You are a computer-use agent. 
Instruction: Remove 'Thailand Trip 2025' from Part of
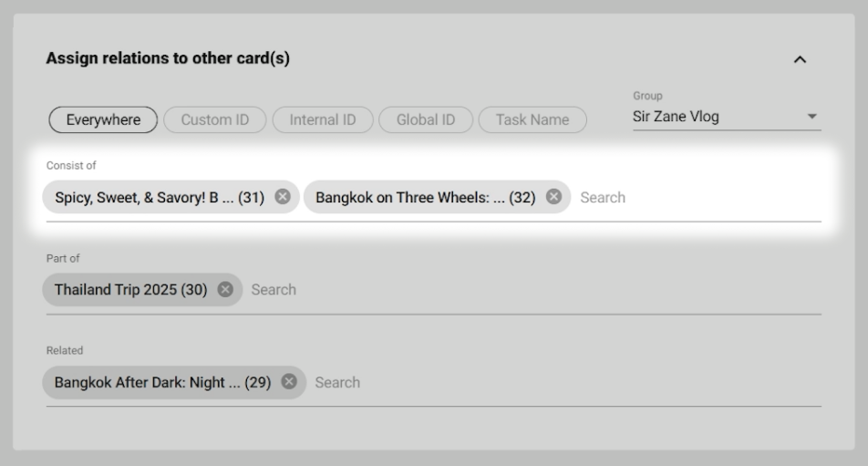tap(225, 290)
